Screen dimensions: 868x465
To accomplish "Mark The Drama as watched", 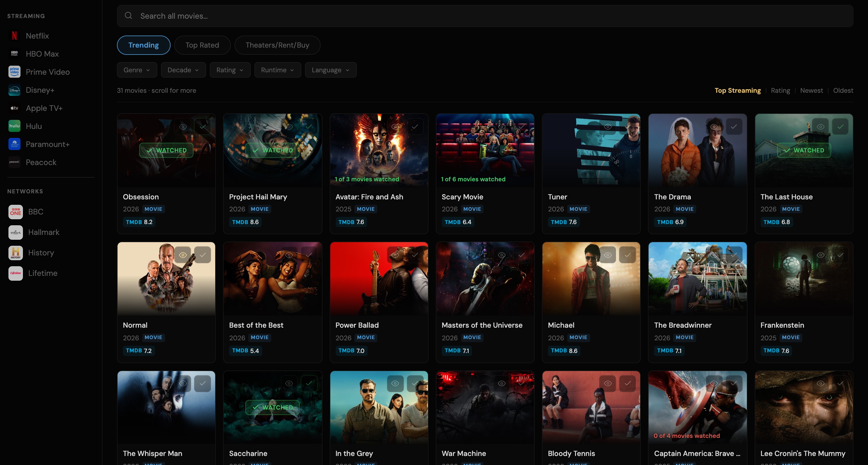I will tap(734, 126).
